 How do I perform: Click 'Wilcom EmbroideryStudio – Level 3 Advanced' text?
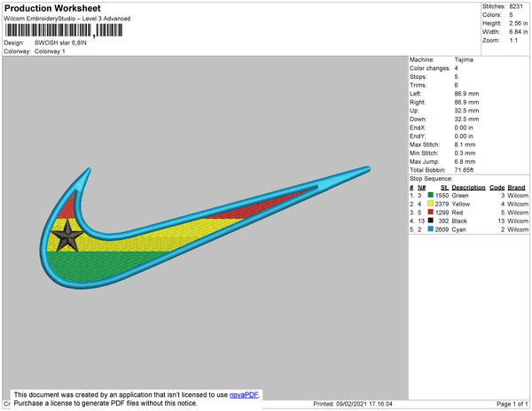[67, 19]
